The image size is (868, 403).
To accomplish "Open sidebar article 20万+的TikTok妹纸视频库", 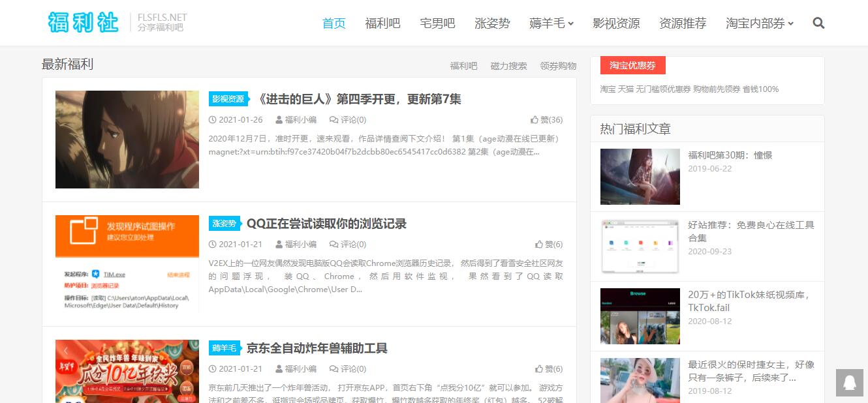I will click(x=749, y=301).
